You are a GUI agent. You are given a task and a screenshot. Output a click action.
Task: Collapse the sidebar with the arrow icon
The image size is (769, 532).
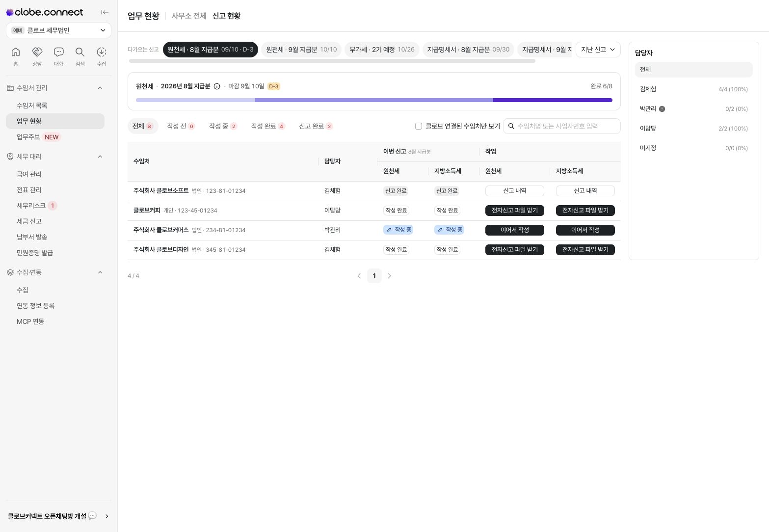(105, 12)
